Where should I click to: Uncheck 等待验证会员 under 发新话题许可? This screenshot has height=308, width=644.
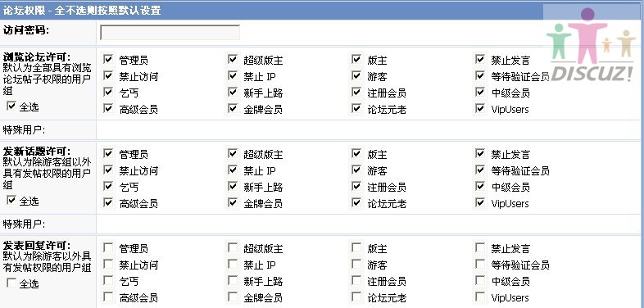pos(480,170)
